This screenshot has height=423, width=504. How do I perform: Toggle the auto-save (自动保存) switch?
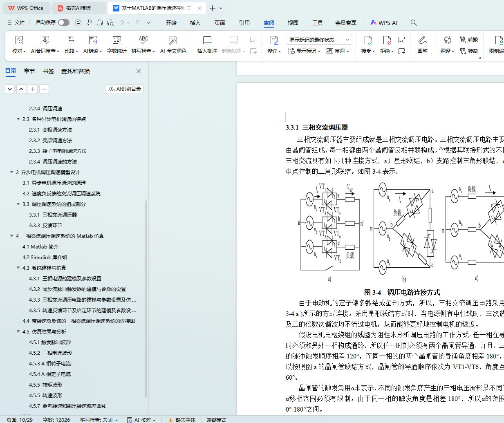(63, 22)
